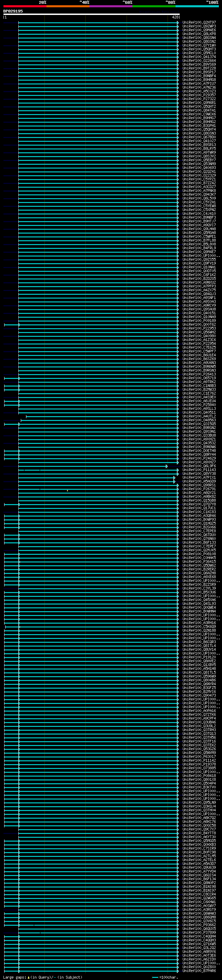The height and width of the screenshot is (980, 222).
Task: Select hit label UniRef100_B6F133
Action: click(x=199, y=543)
